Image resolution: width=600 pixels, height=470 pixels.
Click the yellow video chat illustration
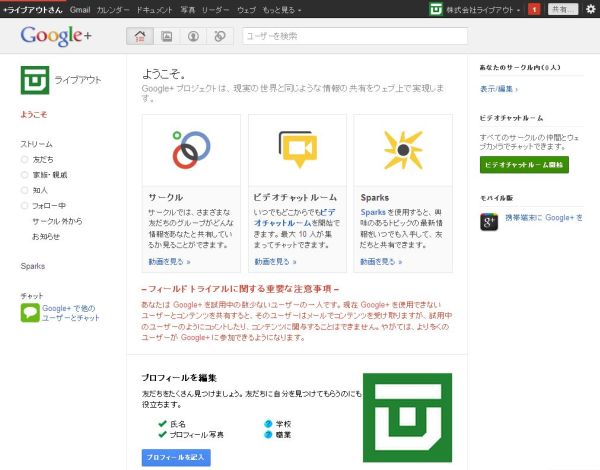click(298, 150)
